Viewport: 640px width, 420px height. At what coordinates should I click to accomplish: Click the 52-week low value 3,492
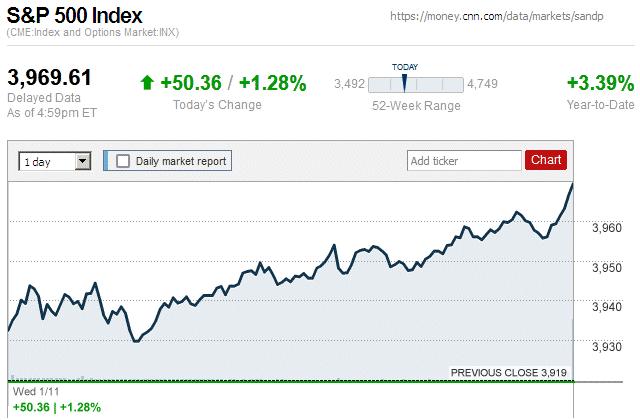pos(350,83)
